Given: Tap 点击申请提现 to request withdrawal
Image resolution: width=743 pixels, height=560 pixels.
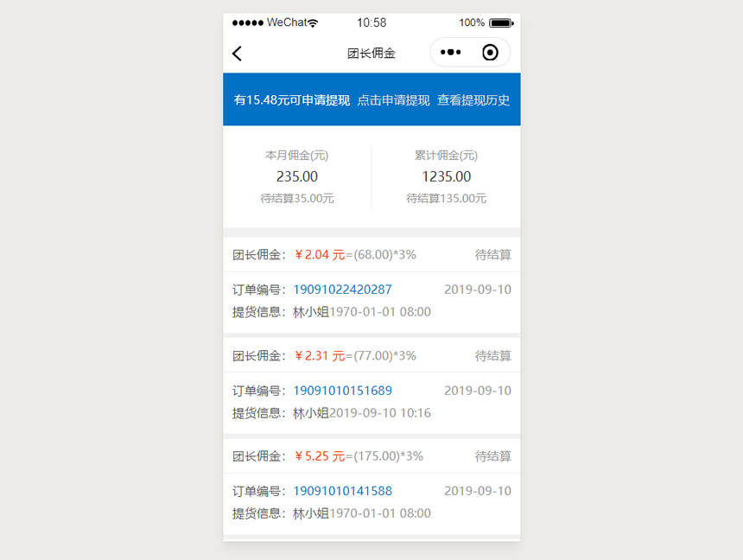Looking at the screenshot, I should click(x=393, y=100).
